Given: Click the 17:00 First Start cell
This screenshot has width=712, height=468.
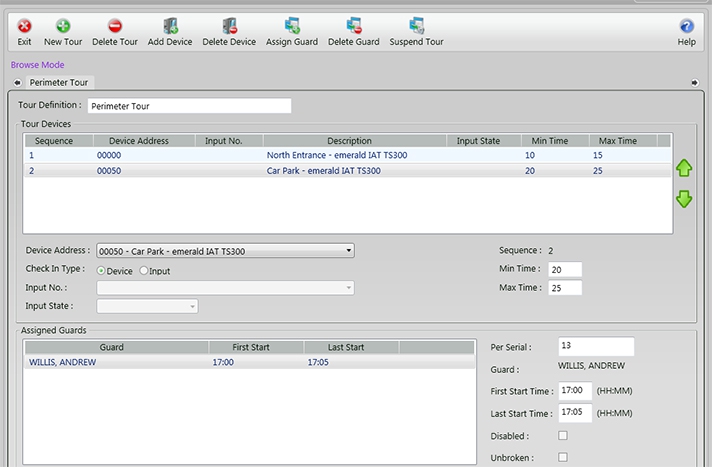Looking at the screenshot, I should [x=223, y=362].
